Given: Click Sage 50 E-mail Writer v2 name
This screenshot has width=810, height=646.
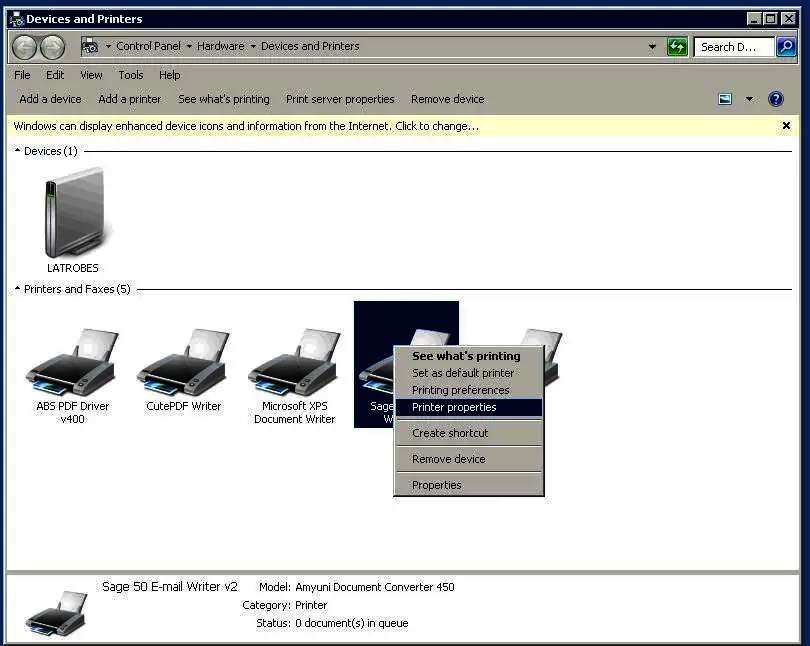Looking at the screenshot, I should (169, 587).
